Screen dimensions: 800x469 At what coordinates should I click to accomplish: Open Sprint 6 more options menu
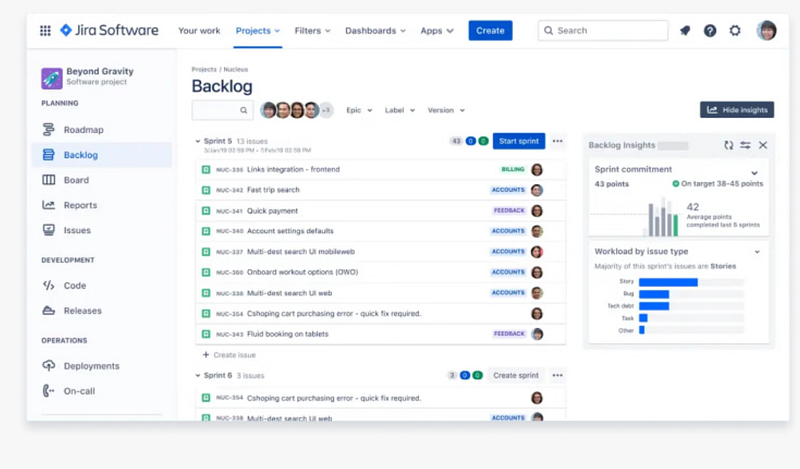558,375
